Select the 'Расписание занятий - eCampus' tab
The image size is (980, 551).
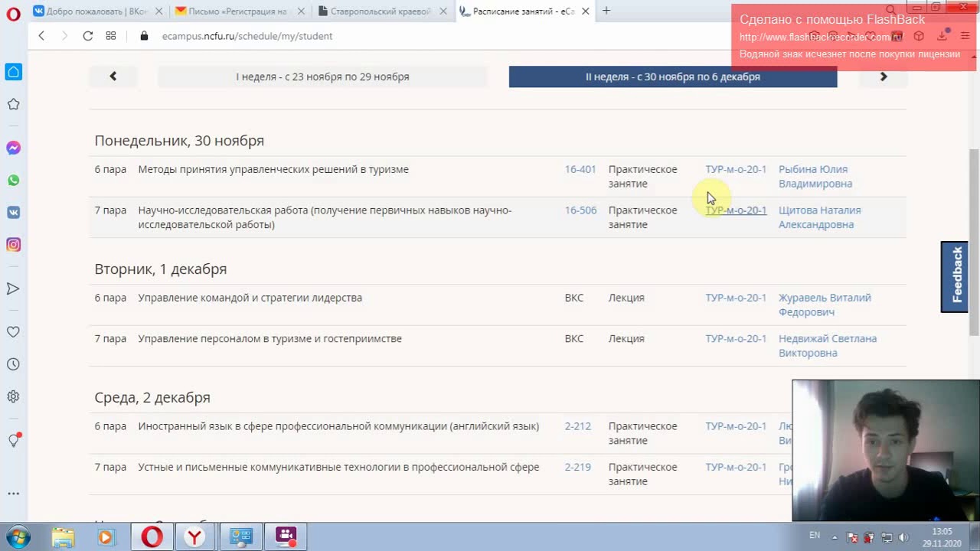pyautogui.click(x=524, y=11)
